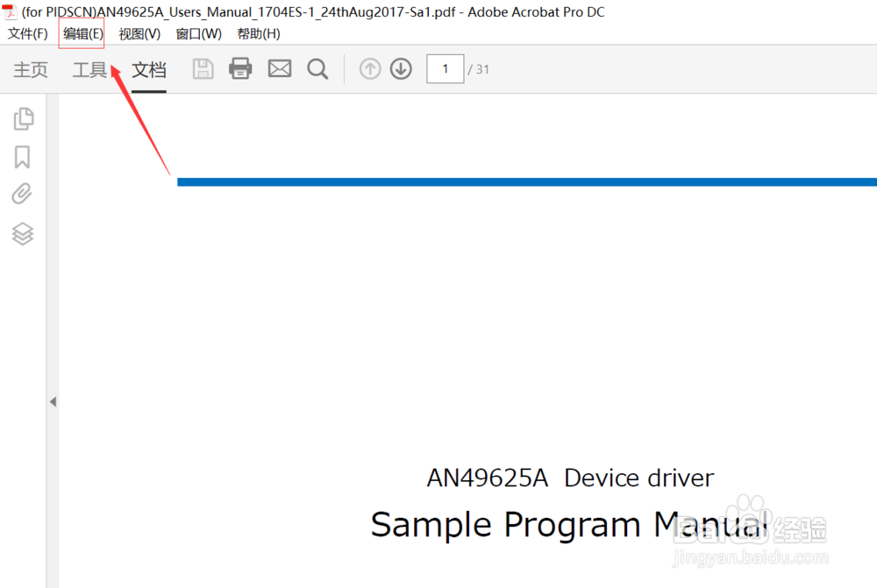
Task: Open the bookmarks panel
Action: pos(23,157)
